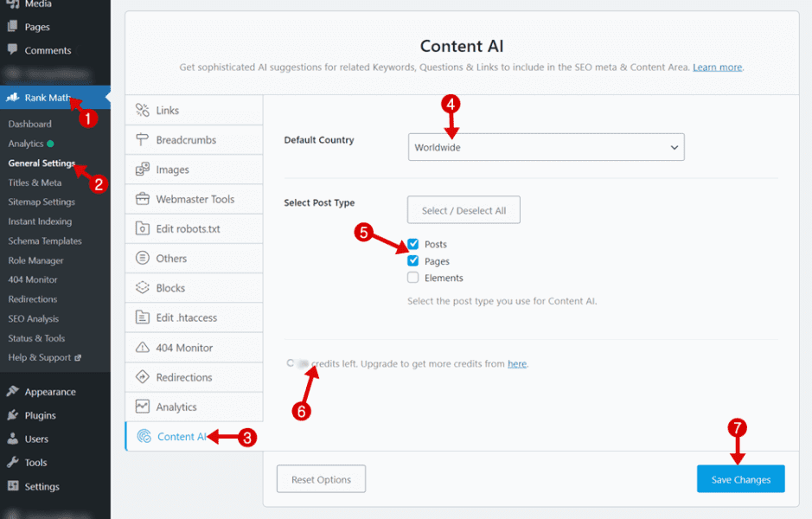Click the Save Changes button
812x519 pixels.
point(740,479)
